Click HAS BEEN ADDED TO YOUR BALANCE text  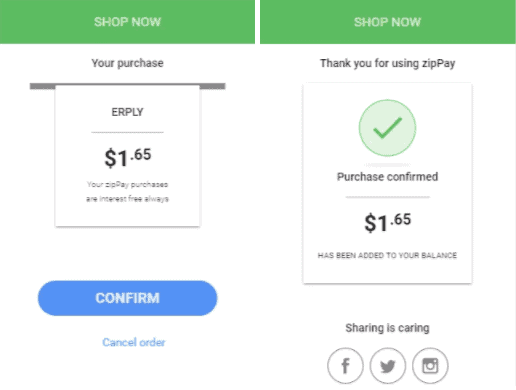click(x=387, y=255)
